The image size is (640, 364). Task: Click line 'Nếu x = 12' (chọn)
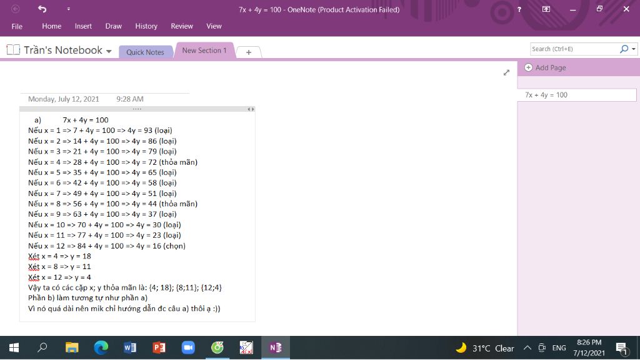click(107, 246)
